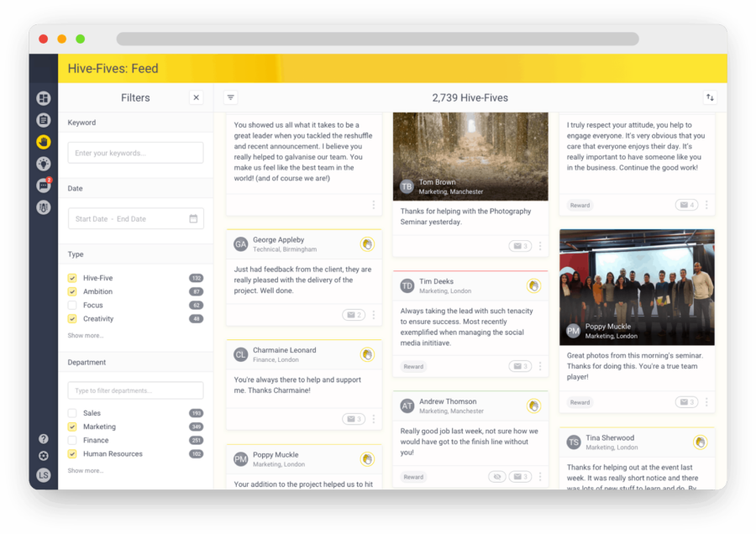Select Tina Sherwood name text

coord(610,437)
